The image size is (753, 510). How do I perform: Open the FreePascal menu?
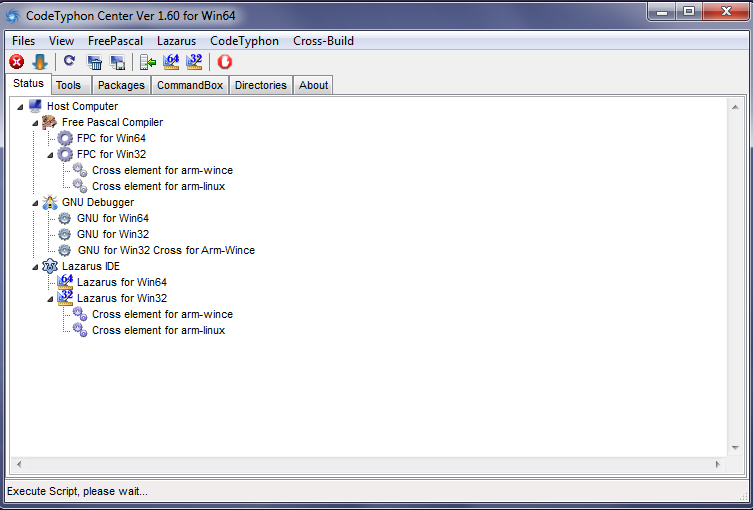click(x=115, y=41)
